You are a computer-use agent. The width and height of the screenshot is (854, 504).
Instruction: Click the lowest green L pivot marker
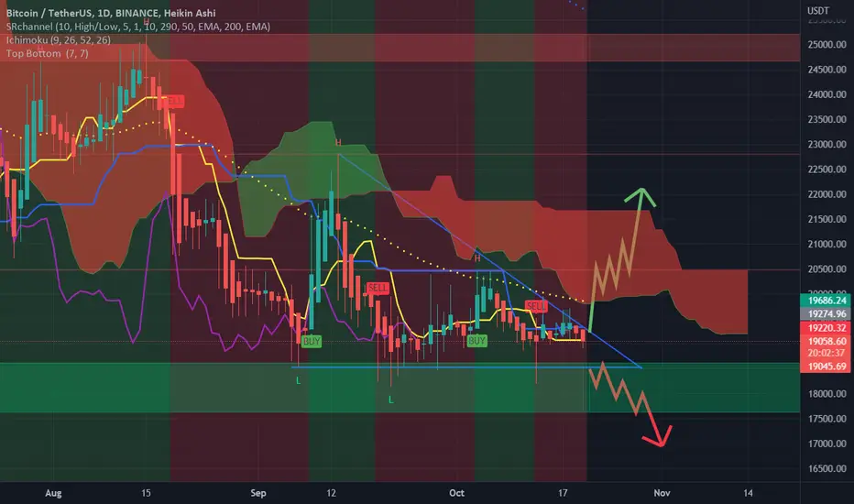click(x=391, y=400)
